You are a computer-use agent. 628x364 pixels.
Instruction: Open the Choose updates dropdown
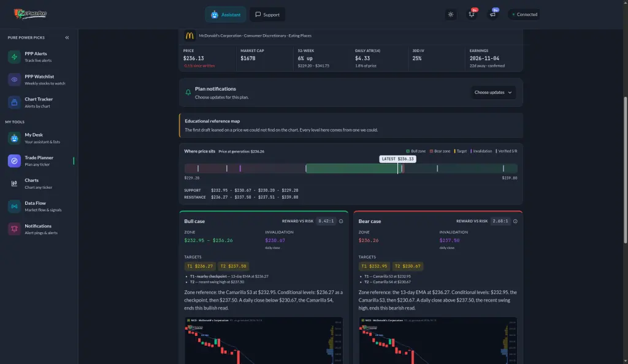click(493, 93)
